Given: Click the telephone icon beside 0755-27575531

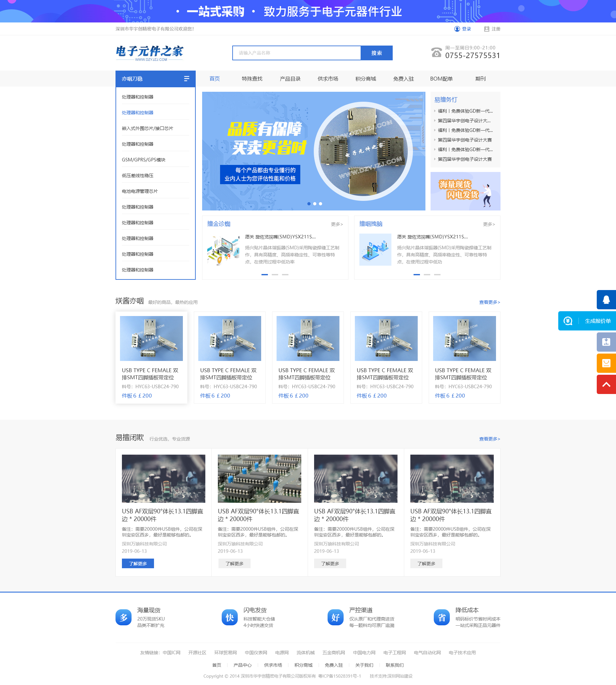Looking at the screenshot, I should (436, 53).
